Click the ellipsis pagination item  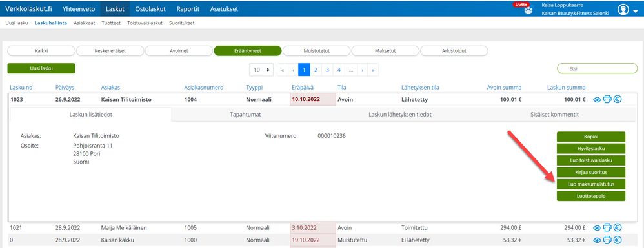351,70
